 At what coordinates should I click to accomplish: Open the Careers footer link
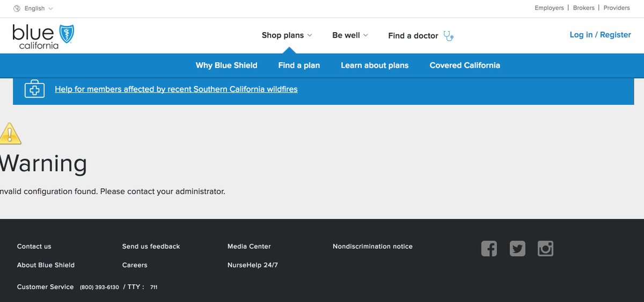coord(135,265)
